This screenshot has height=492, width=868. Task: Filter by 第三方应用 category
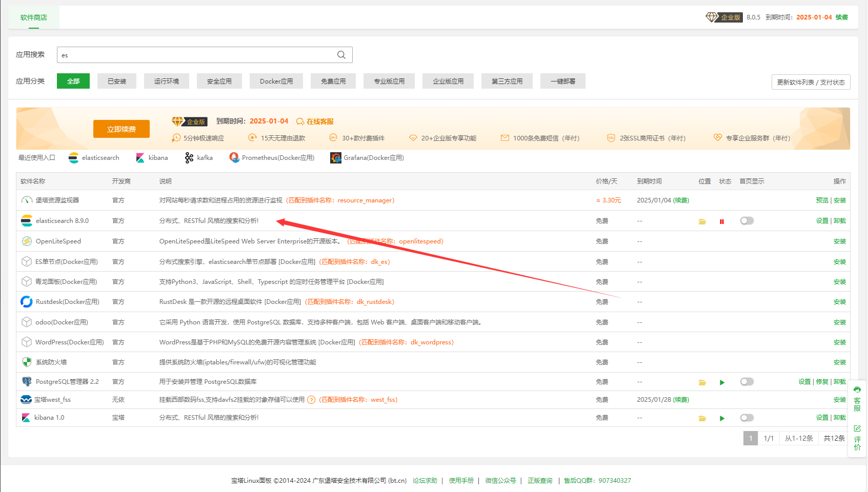pos(507,81)
